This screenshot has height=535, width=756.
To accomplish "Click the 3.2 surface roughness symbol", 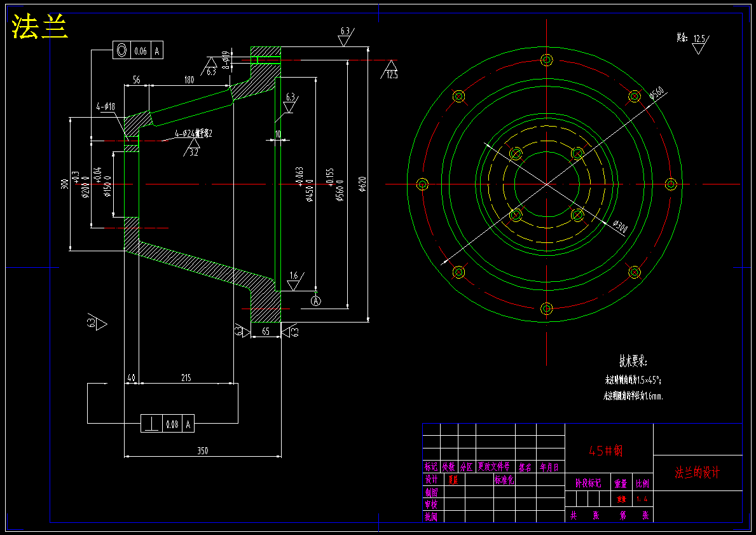I will 193,148.
